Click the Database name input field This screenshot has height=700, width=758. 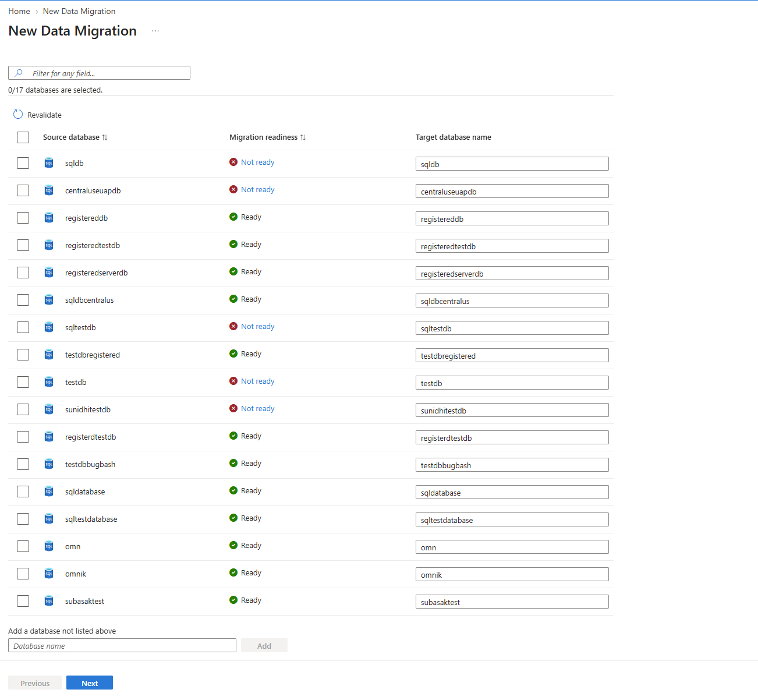pos(122,645)
